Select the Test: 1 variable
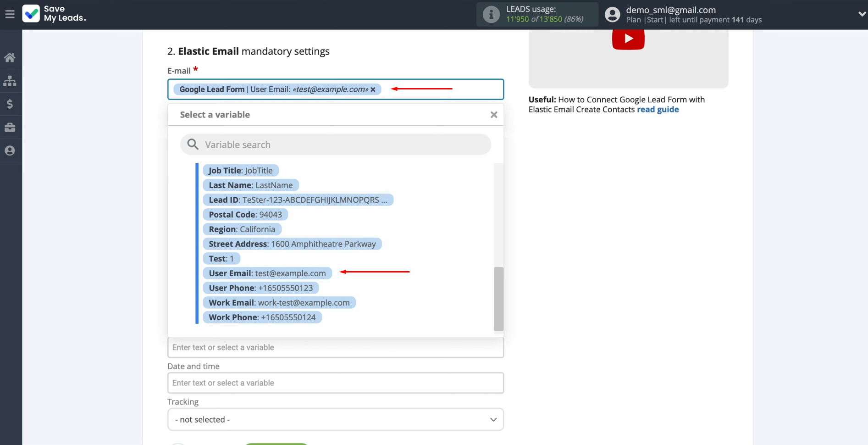This screenshot has width=868, height=445. click(x=221, y=259)
